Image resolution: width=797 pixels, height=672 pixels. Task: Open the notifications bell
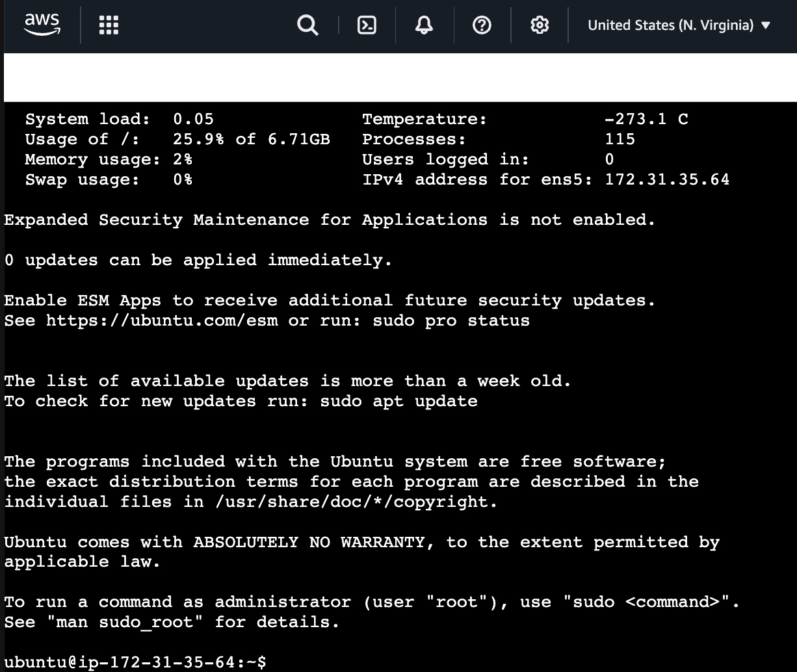424,25
